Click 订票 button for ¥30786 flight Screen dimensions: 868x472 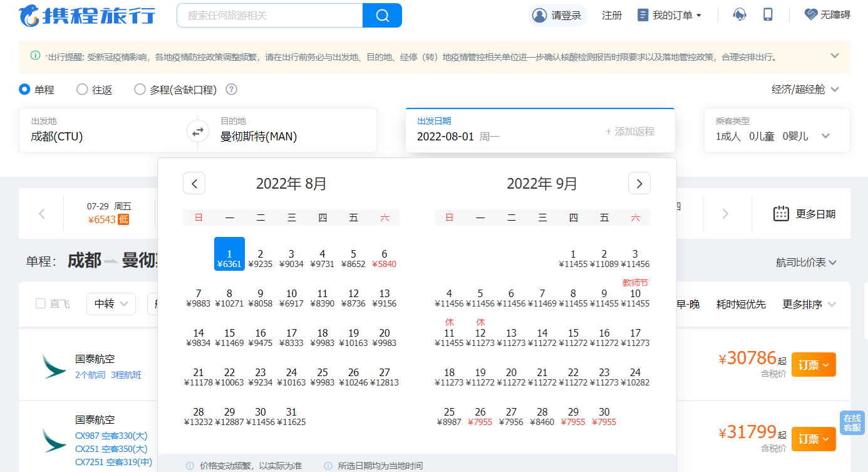pyautogui.click(x=813, y=365)
